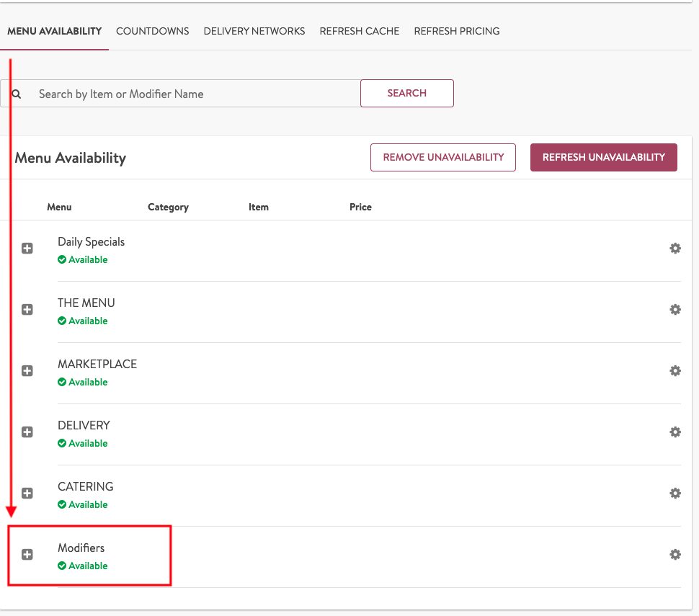
Task: Expand THE MENU row with plus icon
Action: click(27, 310)
